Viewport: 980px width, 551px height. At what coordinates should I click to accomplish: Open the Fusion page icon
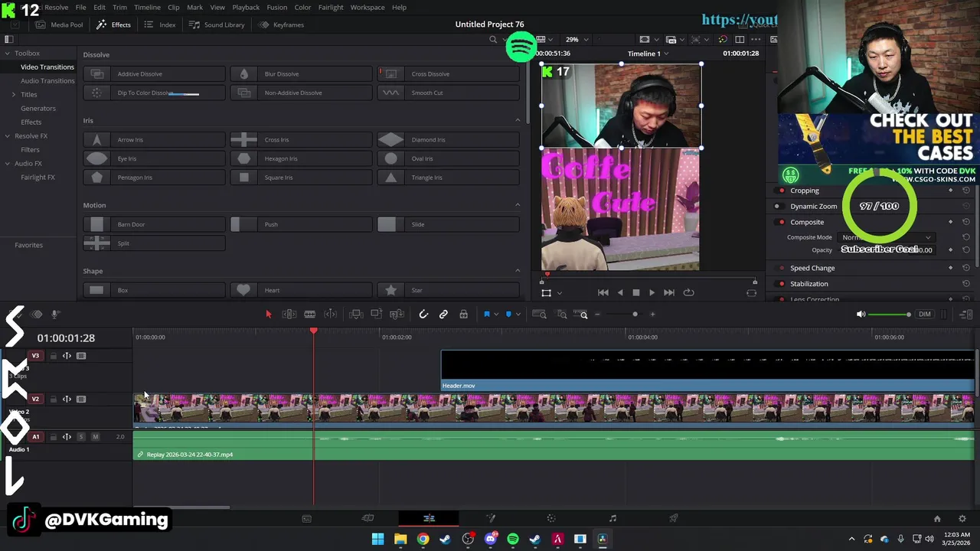click(491, 519)
